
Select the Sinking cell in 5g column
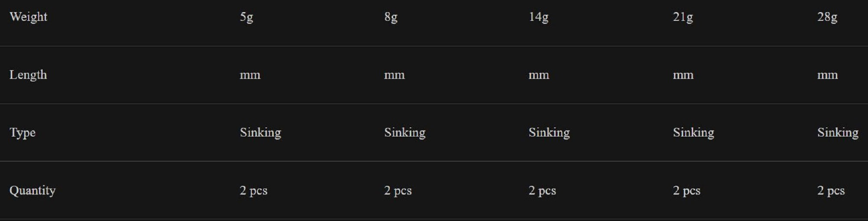coord(260,132)
